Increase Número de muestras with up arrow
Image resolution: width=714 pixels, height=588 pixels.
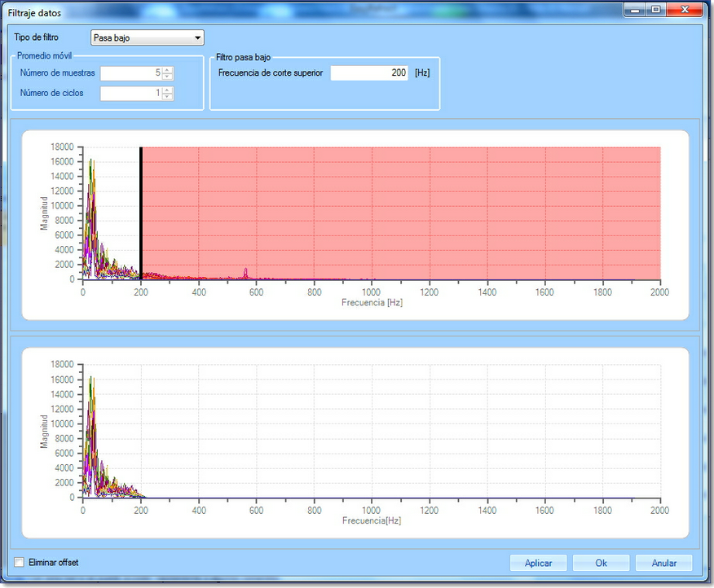click(x=168, y=70)
